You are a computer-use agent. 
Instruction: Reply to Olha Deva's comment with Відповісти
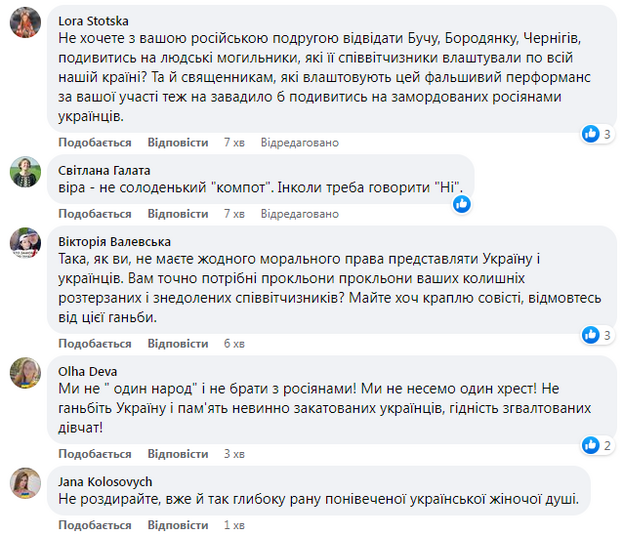177,454
